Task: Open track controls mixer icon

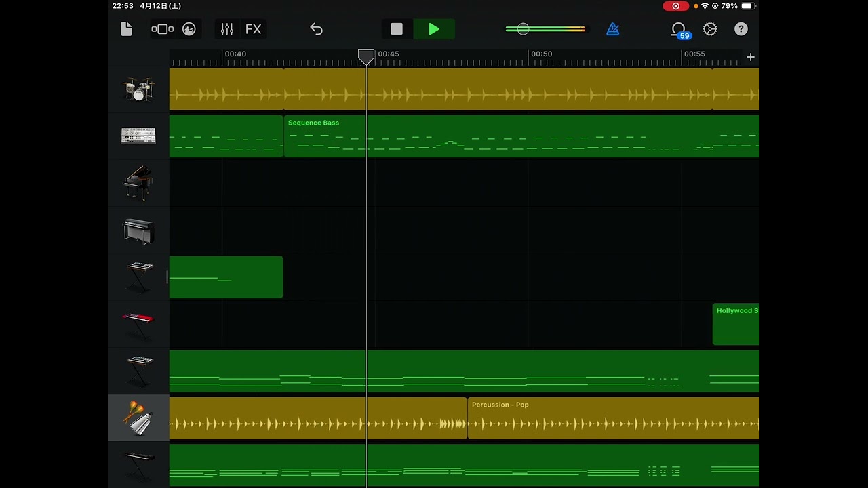Action: coord(227,29)
